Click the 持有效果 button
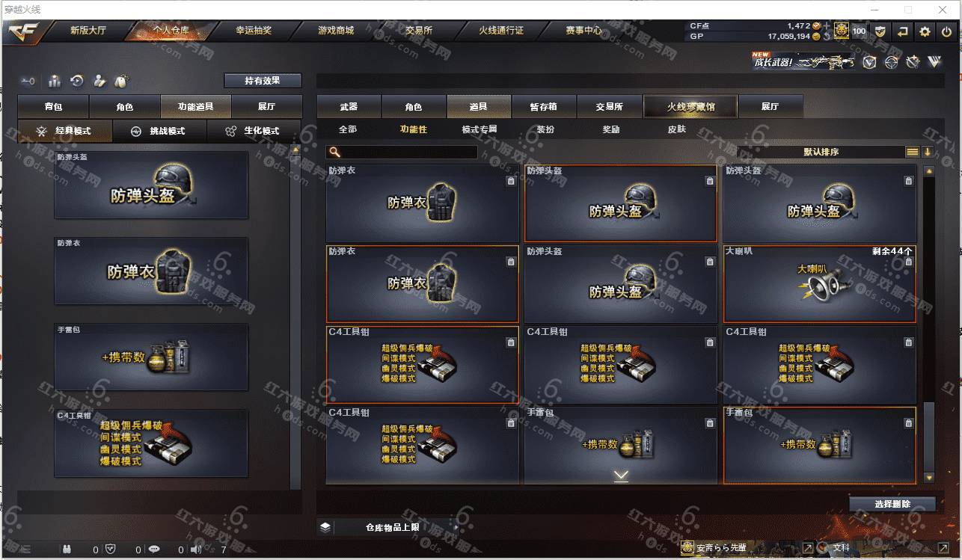 click(x=263, y=80)
